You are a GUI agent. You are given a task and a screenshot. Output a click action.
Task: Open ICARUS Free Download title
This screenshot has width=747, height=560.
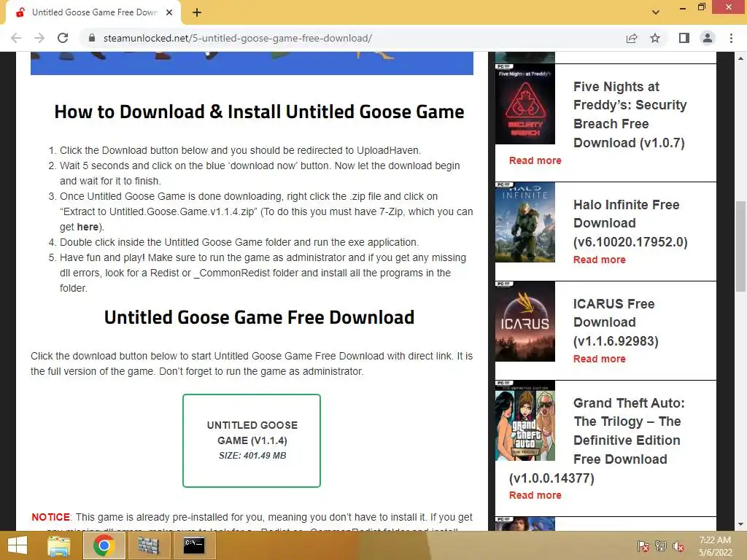click(616, 322)
